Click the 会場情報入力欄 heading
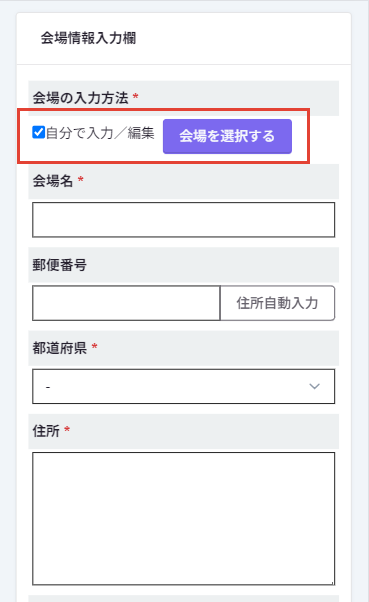Image resolution: width=369 pixels, height=602 pixels. pos(88,38)
